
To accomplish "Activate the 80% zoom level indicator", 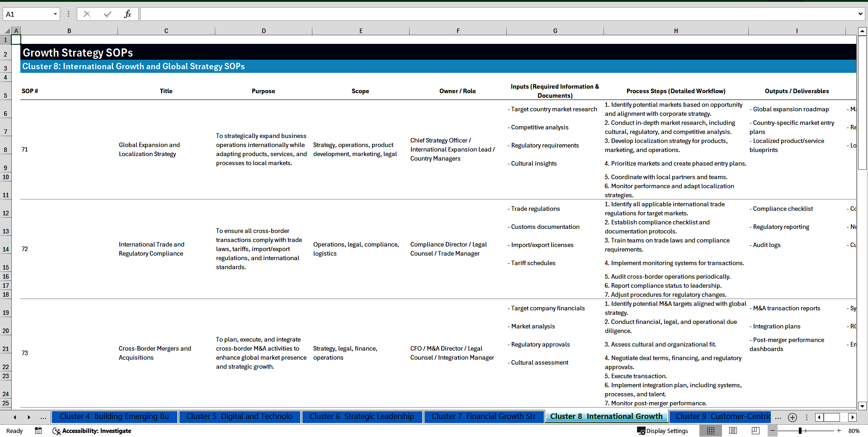I will coord(854,431).
